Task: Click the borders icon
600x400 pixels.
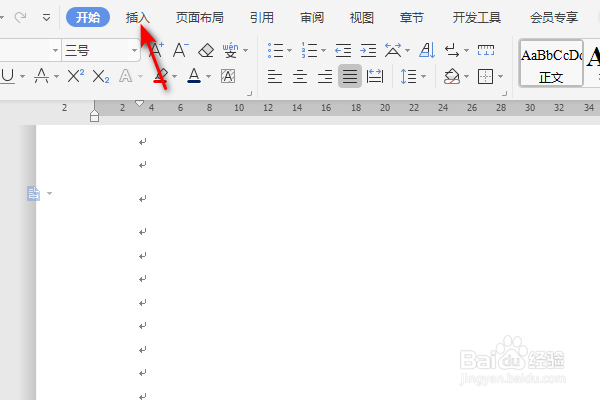Action: pos(486,76)
